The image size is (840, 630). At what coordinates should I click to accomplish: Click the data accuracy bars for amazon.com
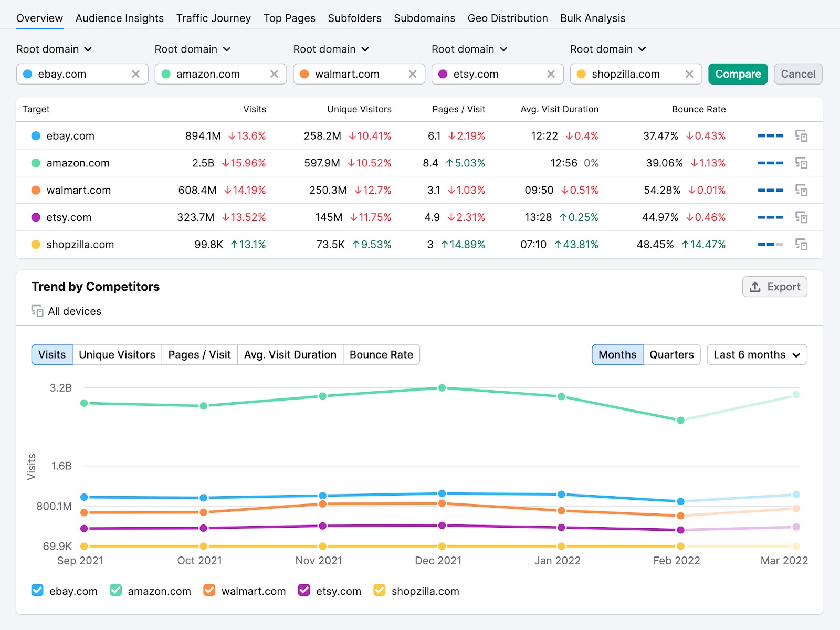[x=770, y=163]
